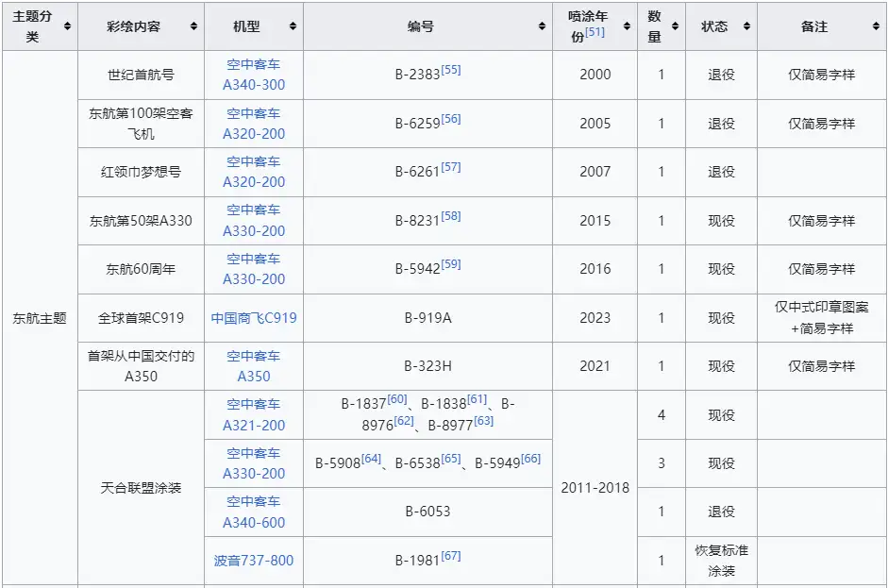This screenshot has height=588, width=888.
Task: Click the B-323H registration cell
Action: [427, 366]
